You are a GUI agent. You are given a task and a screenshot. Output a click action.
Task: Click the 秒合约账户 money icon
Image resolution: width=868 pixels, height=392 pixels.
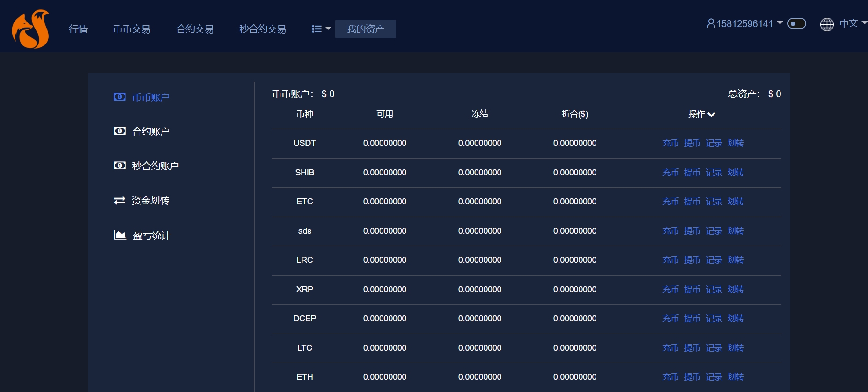(120, 166)
